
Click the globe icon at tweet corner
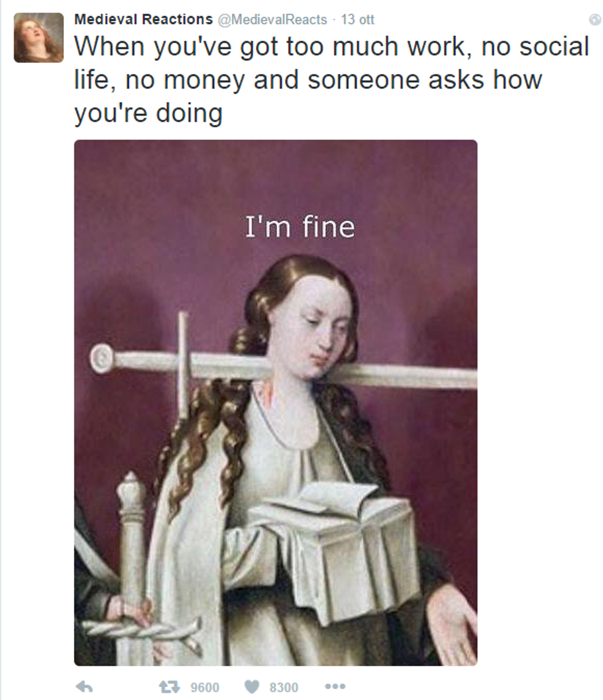click(594, 20)
